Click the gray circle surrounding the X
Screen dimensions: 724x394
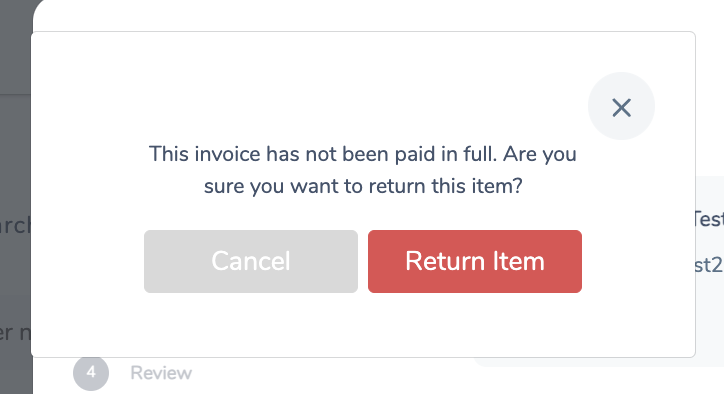(621, 106)
